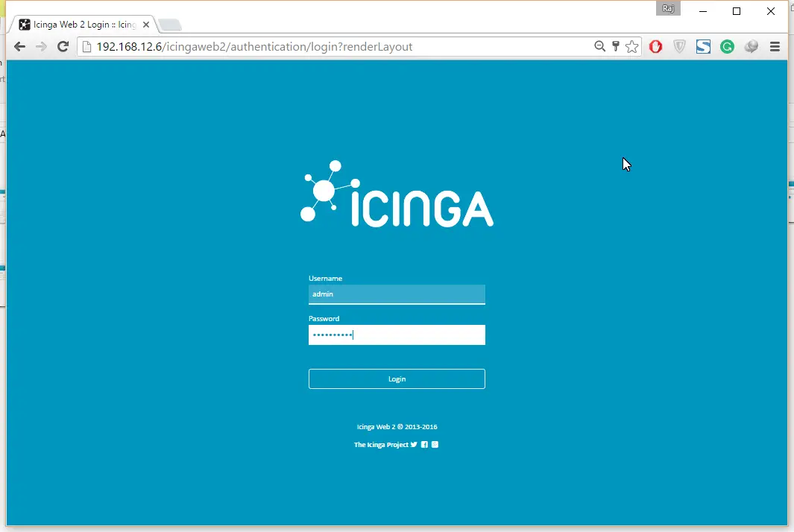Open the Chrome hamburger menu
This screenshot has height=532, width=794.
(x=775, y=47)
